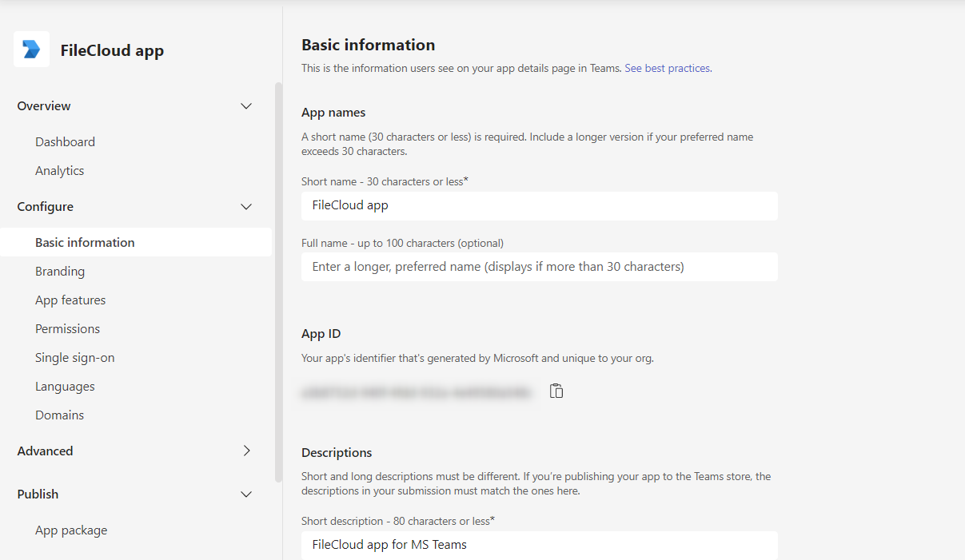Expand the Advanced section chevron
The height and width of the screenshot is (560, 965).
coord(246,451)
